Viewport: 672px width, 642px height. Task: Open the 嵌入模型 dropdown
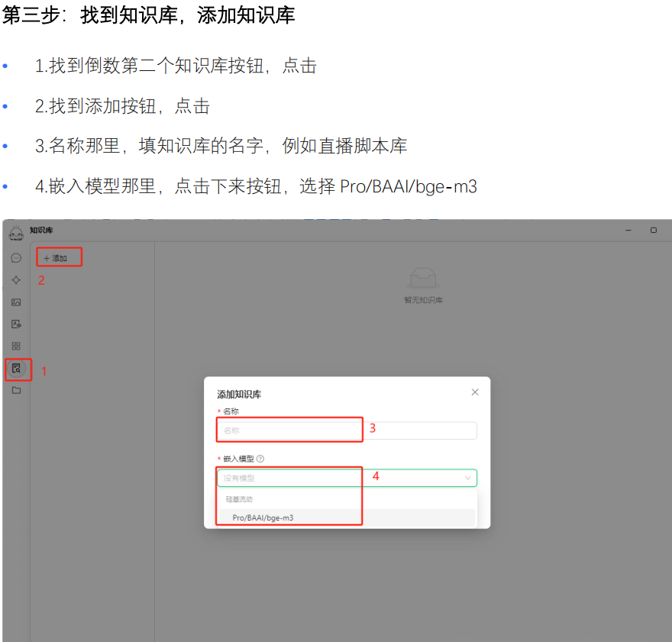click(347, 478)
